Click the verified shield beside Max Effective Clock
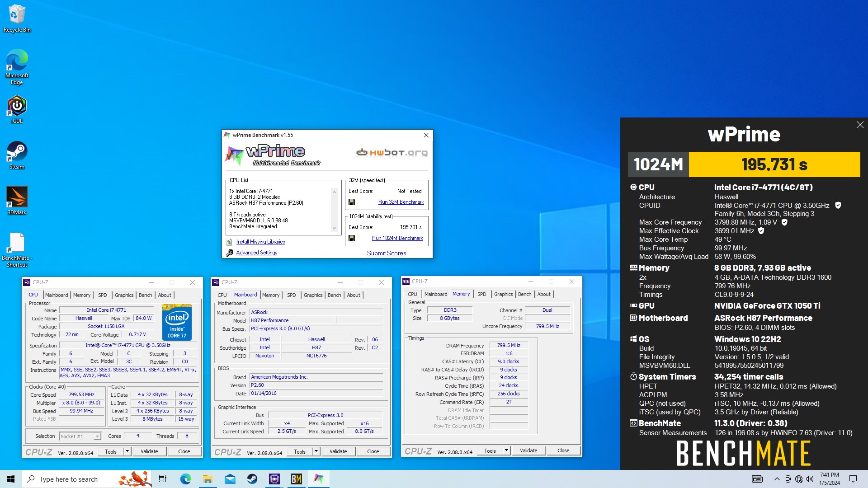868x488 pixels. click(x=761, y=231)
